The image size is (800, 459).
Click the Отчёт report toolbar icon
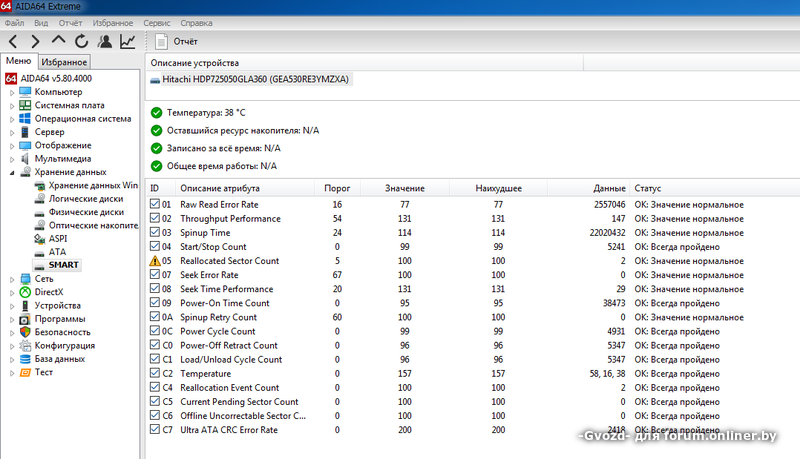click(177, 42)
